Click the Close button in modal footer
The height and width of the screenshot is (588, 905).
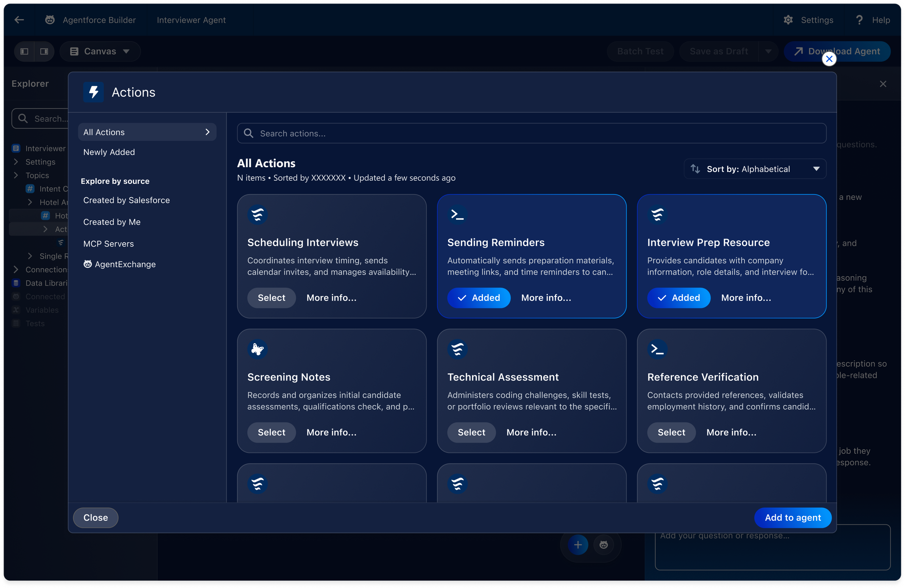(96, 517)
